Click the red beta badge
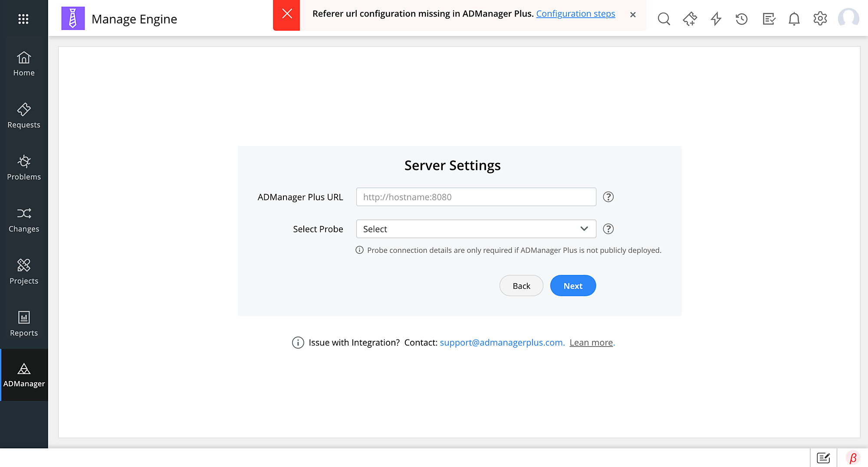This screenshot has width=868, height=467. [x=853, y=457]
